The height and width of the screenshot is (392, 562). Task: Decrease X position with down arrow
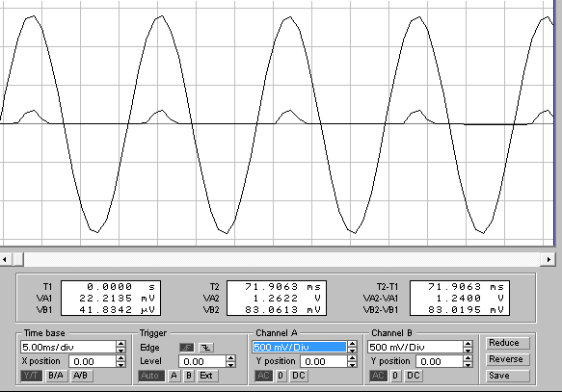click(x=121, y=364)
